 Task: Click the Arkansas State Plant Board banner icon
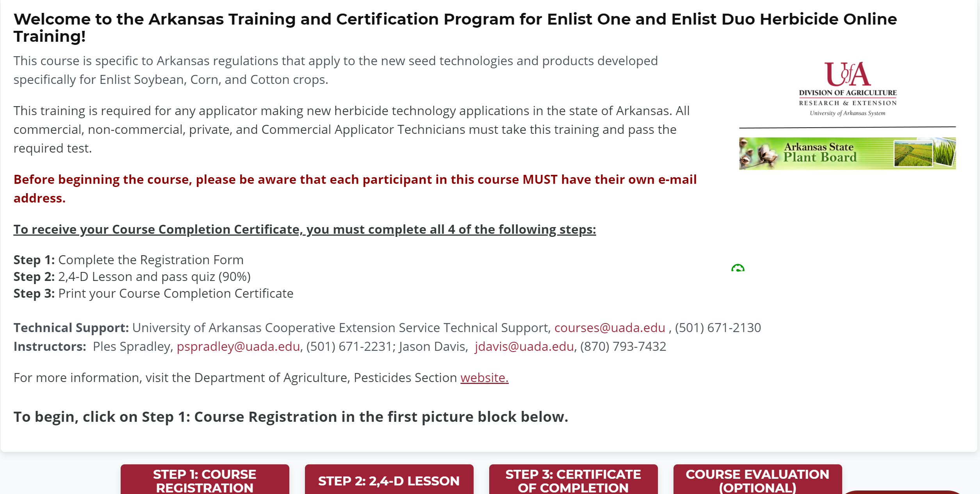pyautogui.click(x=847, y=153)
